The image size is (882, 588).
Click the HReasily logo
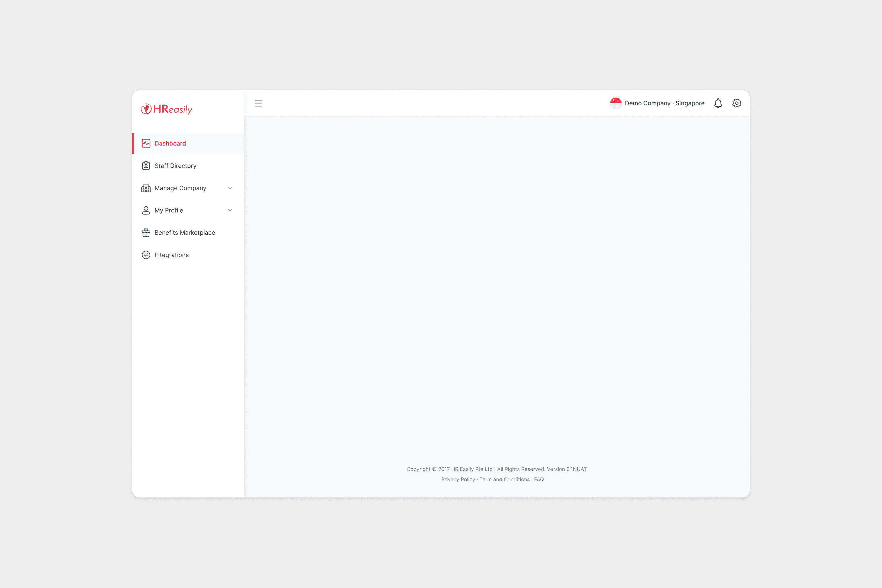pyautogui.click(x=166, y=109)
